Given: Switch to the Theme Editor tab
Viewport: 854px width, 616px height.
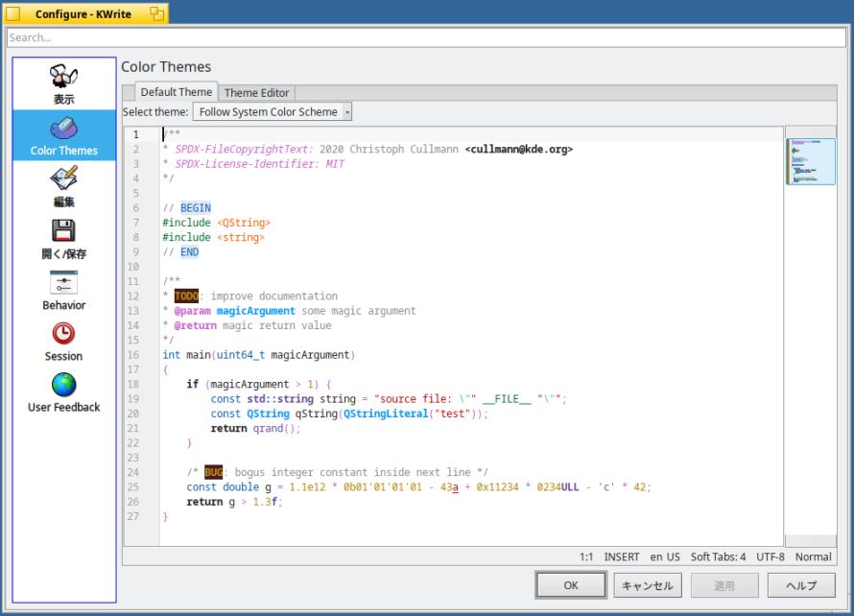Looking at the screenshot, I should tap(256, 93).
